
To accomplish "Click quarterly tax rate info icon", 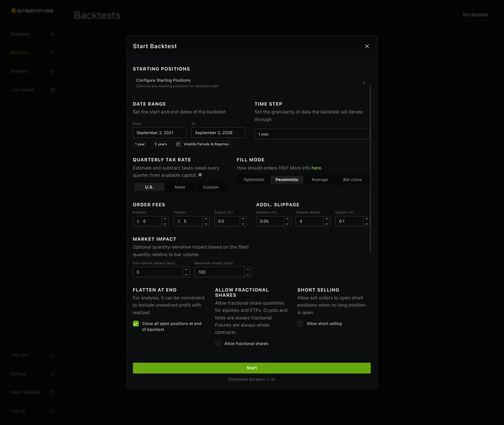I will (x=200, y=175).
